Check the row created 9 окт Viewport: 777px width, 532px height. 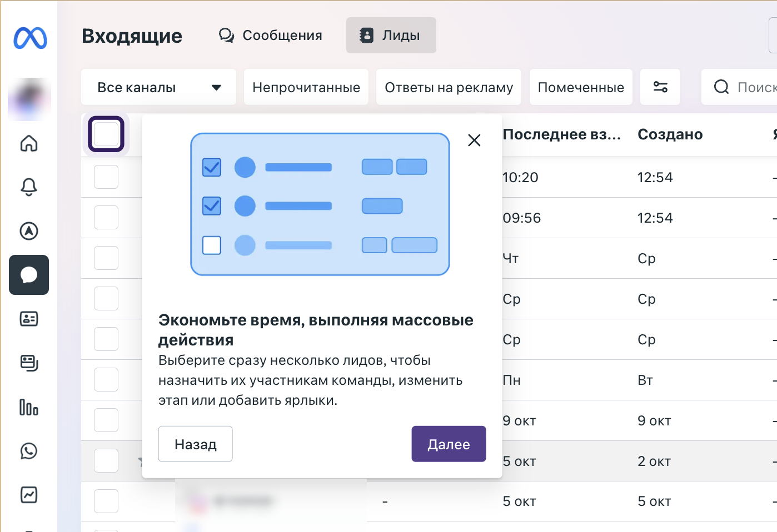[106, 420]
